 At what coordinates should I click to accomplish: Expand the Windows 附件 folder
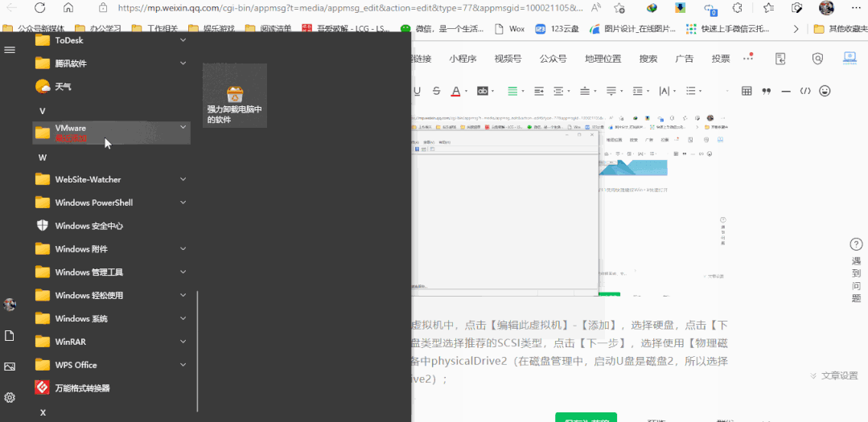click(111, 249)
